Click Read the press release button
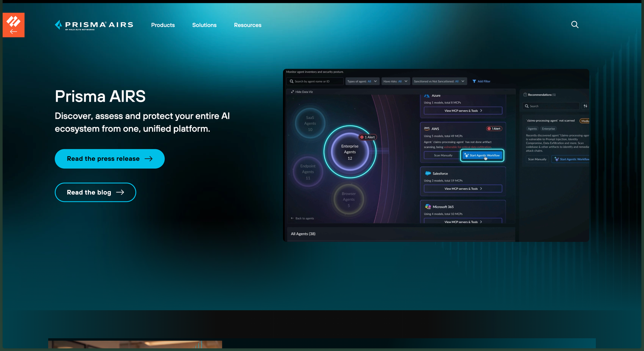 coord(110,159)
